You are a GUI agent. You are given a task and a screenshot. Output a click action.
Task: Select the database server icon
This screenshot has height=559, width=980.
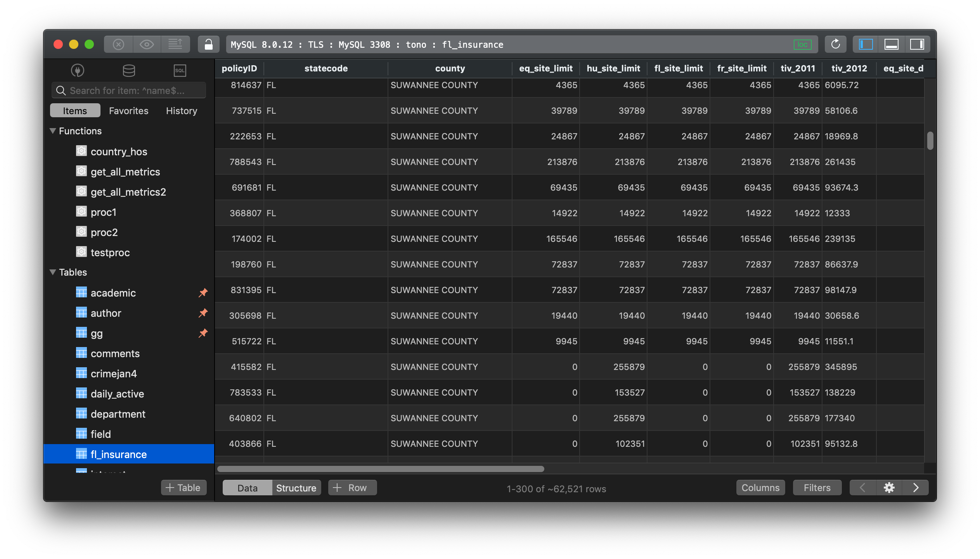[x=128, y=69]
